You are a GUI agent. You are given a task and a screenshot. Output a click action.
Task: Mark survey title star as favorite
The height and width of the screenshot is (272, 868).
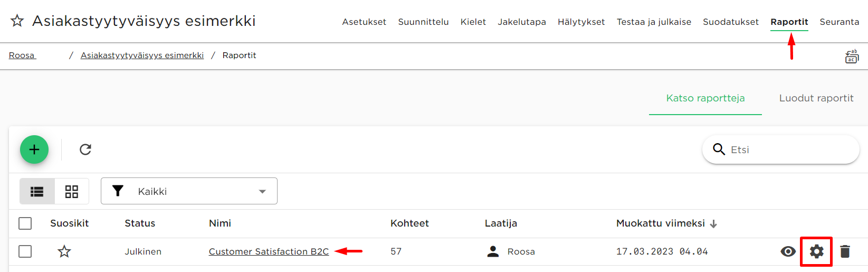click(x=17, y=21)
